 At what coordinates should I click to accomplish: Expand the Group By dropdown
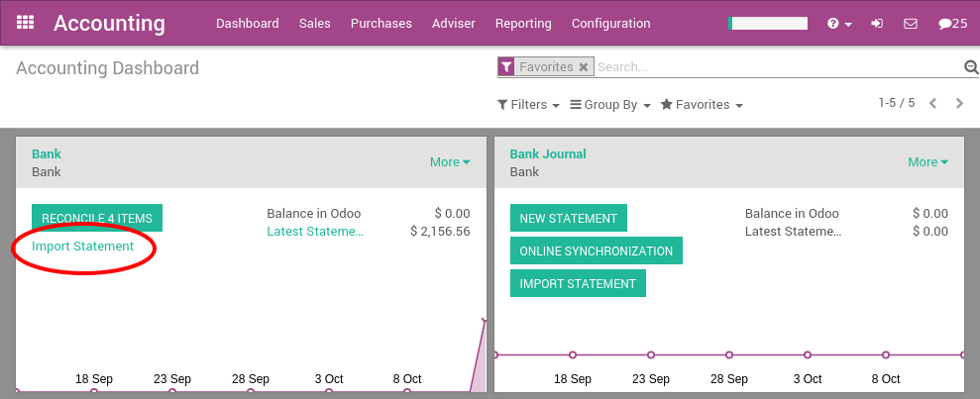(610, 105)
